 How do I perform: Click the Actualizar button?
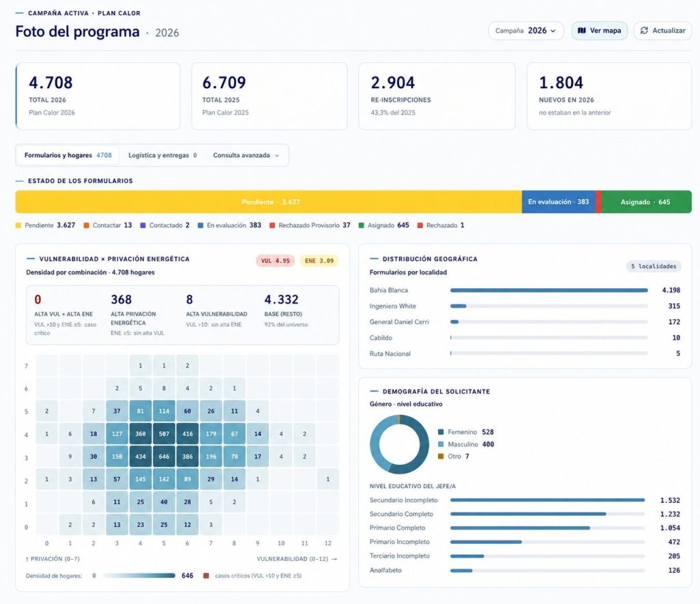pyautogui.click(x=663, y=30)
